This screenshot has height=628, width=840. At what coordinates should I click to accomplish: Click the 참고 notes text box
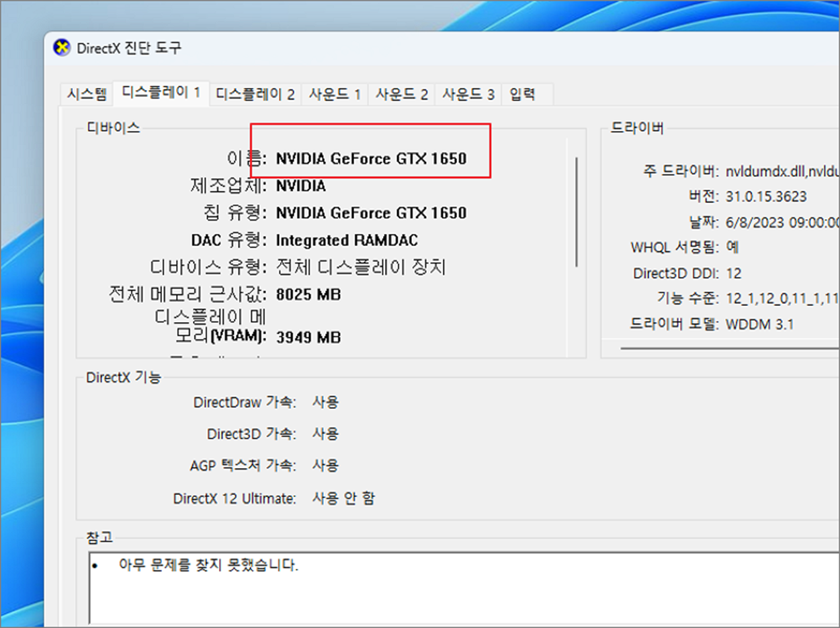(464, 588)
